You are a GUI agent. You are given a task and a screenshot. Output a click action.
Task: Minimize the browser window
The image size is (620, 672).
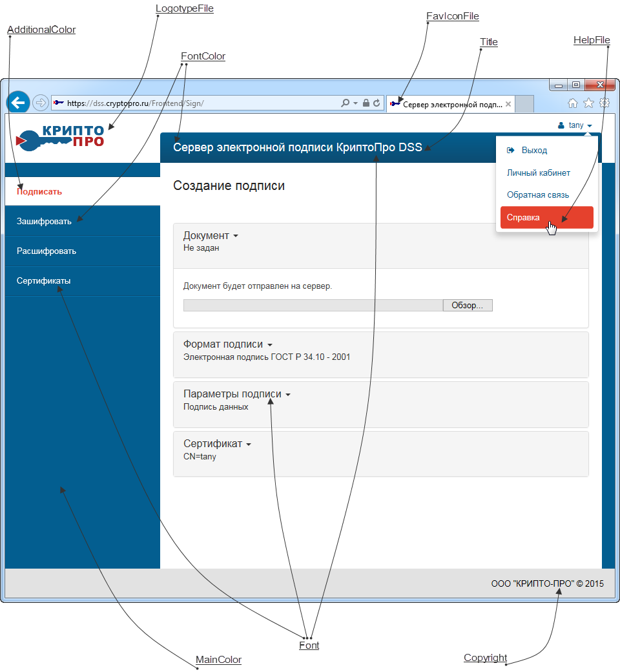[558, 85]
